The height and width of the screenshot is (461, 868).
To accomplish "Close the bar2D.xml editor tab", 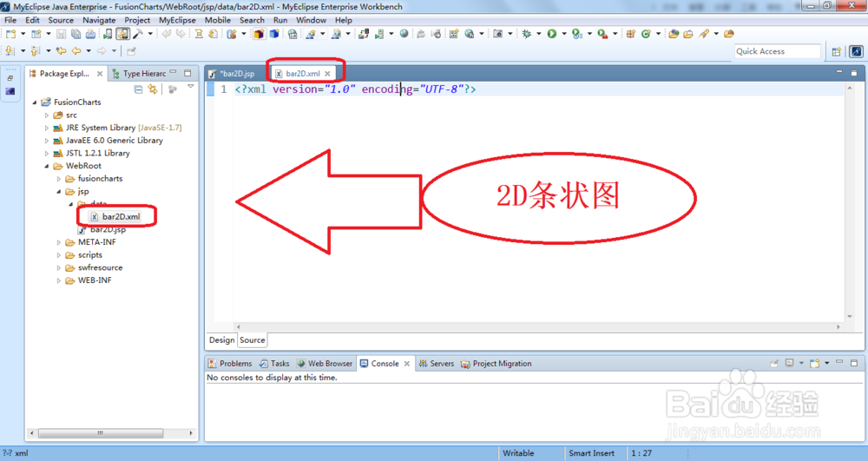I will tap(328, 74).
